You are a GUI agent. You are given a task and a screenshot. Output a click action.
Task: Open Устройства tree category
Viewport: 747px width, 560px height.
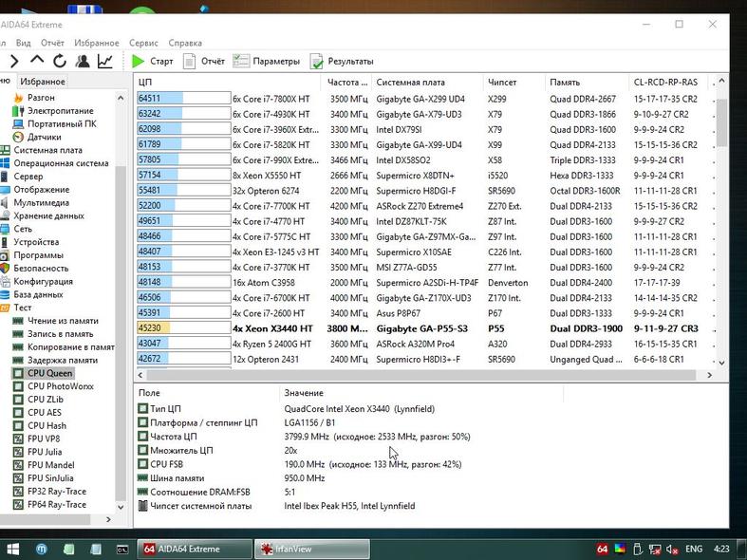[36, 242]
